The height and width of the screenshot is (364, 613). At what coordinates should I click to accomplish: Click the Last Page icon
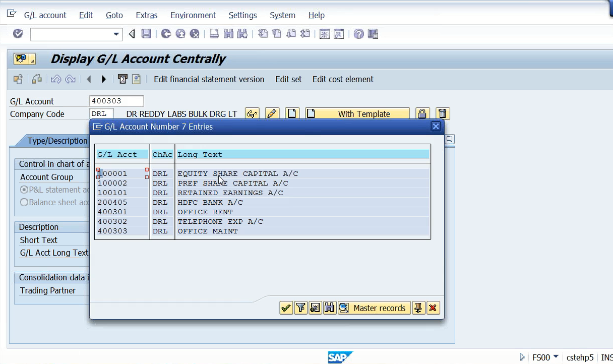305,34
